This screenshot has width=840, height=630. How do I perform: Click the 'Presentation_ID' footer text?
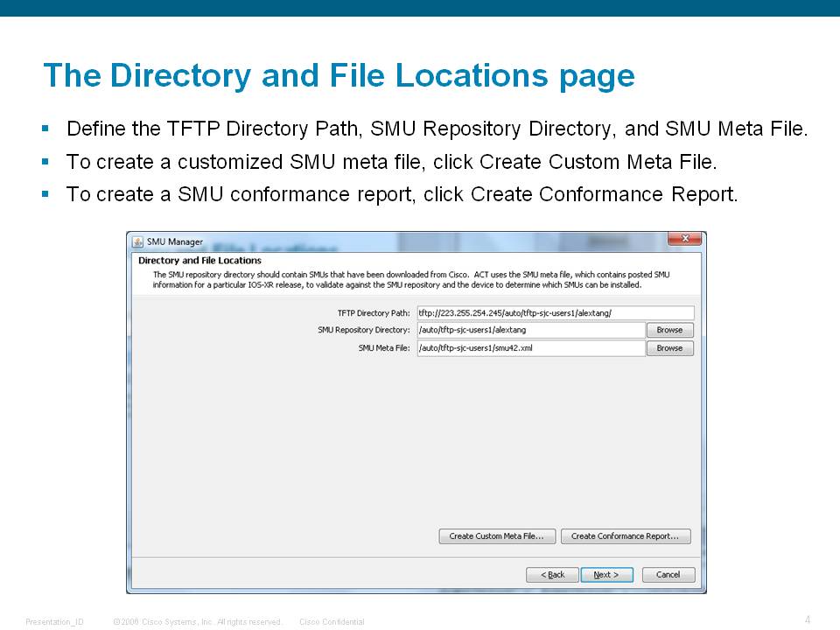[x=54, y=622]
